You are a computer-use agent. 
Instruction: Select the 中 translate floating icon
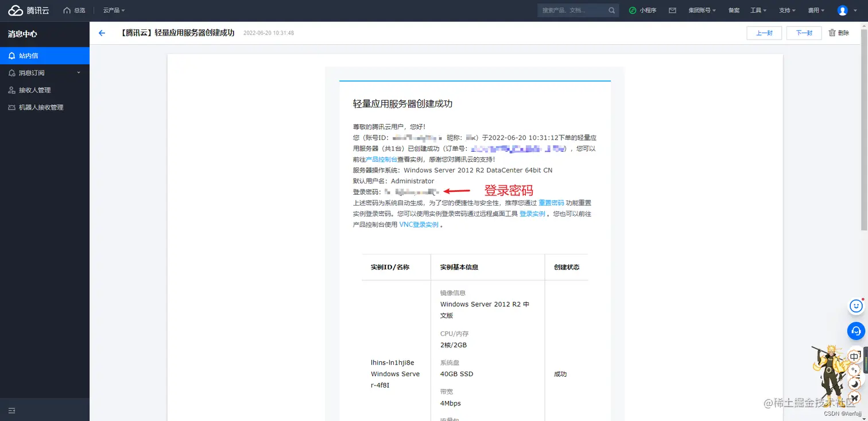pos(854,356)
